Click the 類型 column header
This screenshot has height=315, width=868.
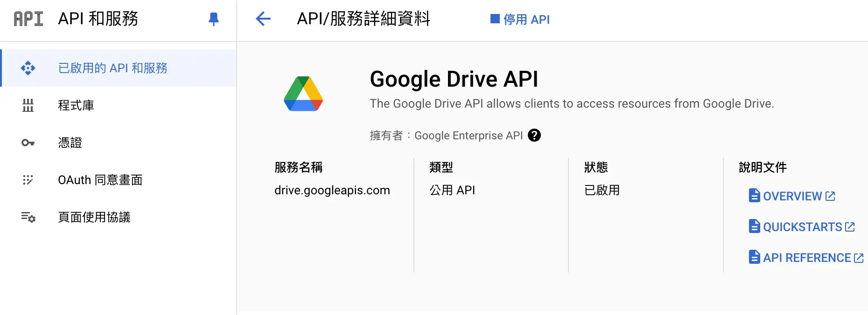(441, 167)
